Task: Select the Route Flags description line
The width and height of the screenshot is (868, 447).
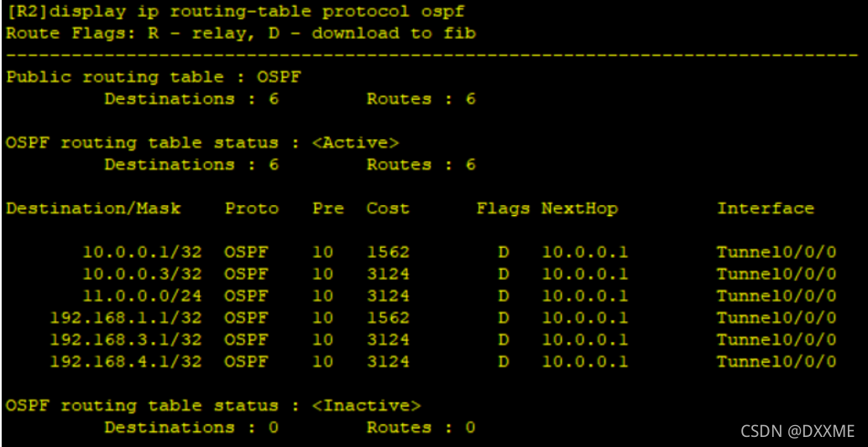Action: (x=241, y=34)
